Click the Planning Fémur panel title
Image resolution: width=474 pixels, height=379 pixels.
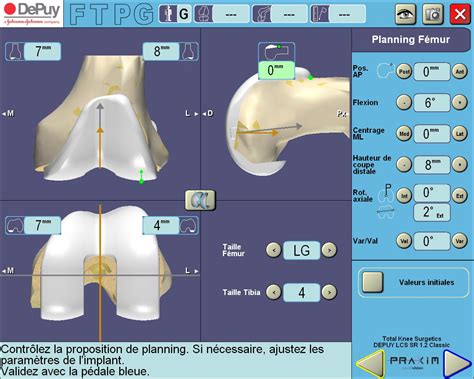411,40
